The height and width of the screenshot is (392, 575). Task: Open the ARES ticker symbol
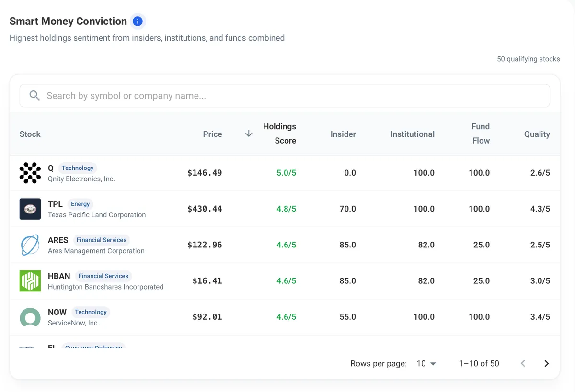[58, 240]
